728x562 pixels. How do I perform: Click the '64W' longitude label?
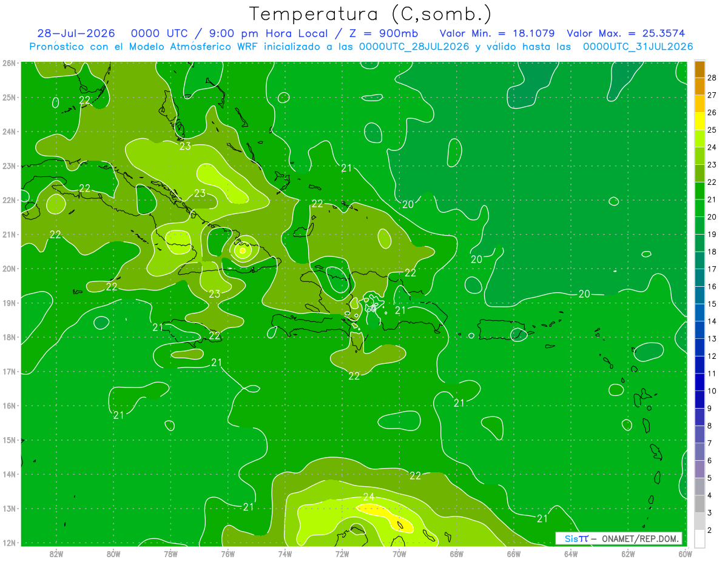click(571, 554)
